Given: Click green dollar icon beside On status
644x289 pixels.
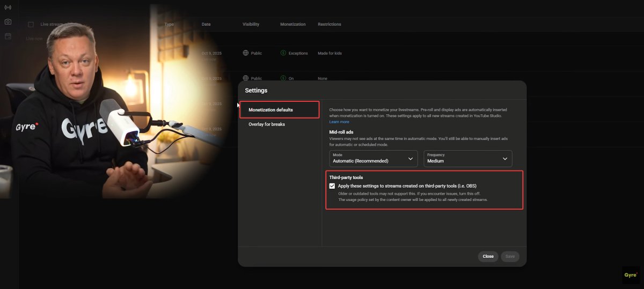Looking at the screenshot, I should [x=283, y=78].
